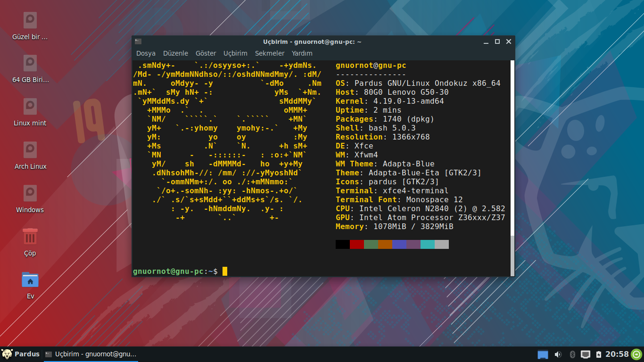Click the 'Icons: pardus [GTK2/3]' line
Image resolution: width=644 pixels, height=362 pixels.
tap(388, 182)
